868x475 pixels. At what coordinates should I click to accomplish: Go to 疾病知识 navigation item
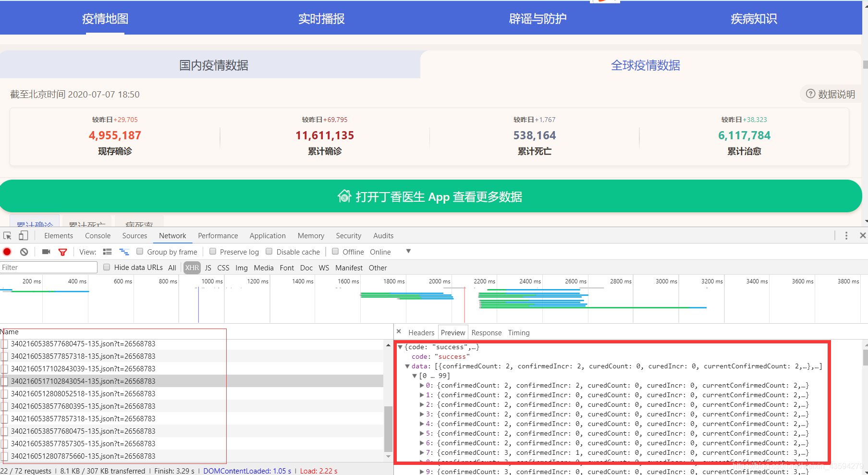click(x=754, y=18)
